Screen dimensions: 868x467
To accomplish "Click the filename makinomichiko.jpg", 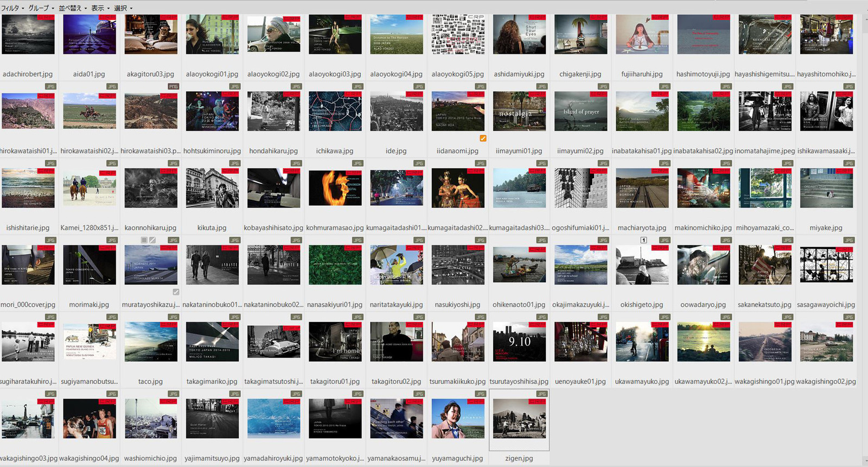I will pos(703,228).
